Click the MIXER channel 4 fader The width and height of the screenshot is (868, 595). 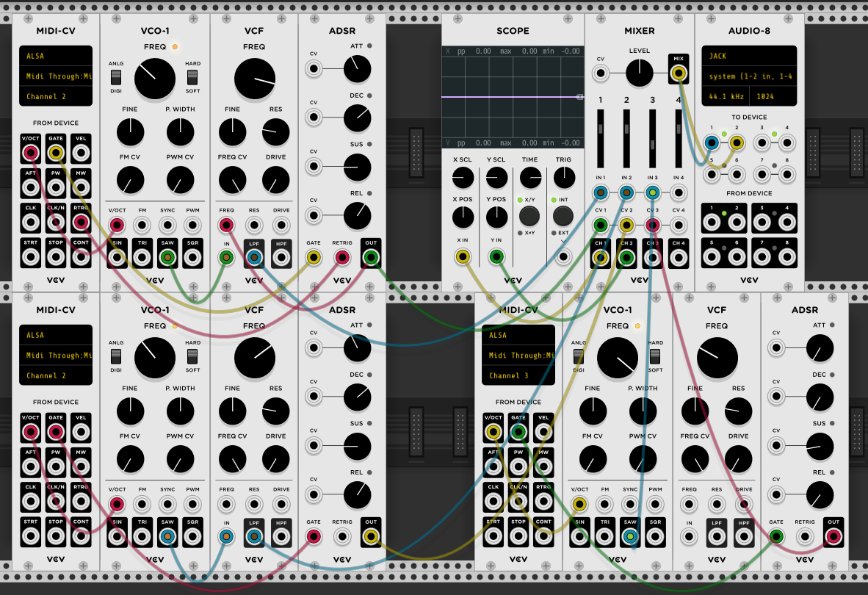(x=678, y=138)
